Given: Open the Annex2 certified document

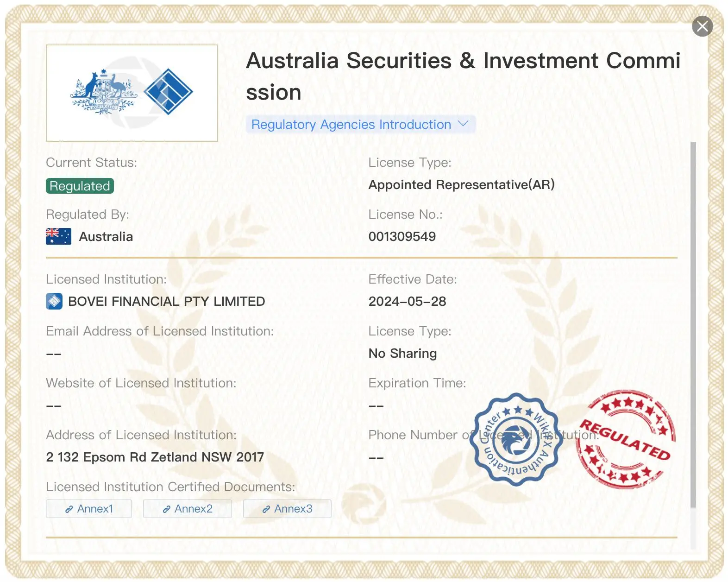Looking at the screenshot, I should click(x=187, y=509).
